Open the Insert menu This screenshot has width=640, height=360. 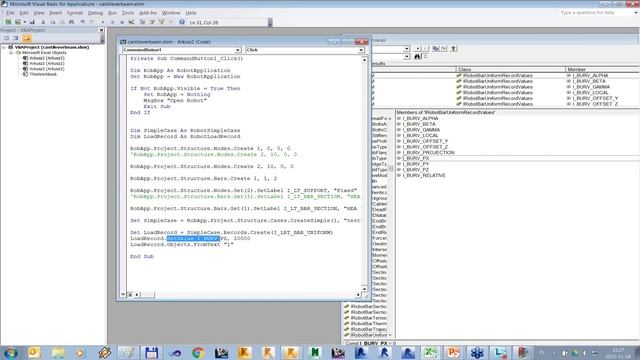[55, 13]
